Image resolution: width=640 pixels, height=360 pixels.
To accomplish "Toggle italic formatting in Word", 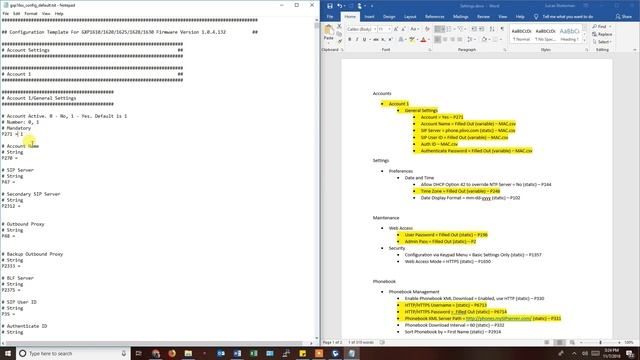I will tap(357, 40).
